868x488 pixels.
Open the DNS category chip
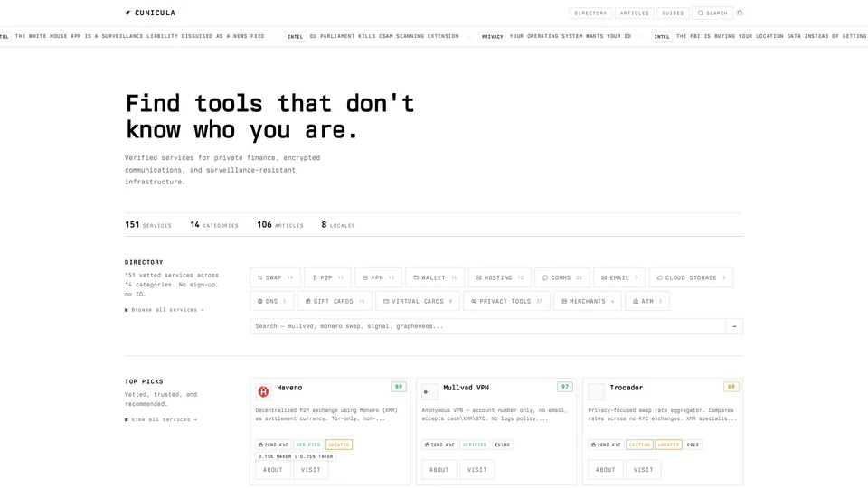coord(272,301)
